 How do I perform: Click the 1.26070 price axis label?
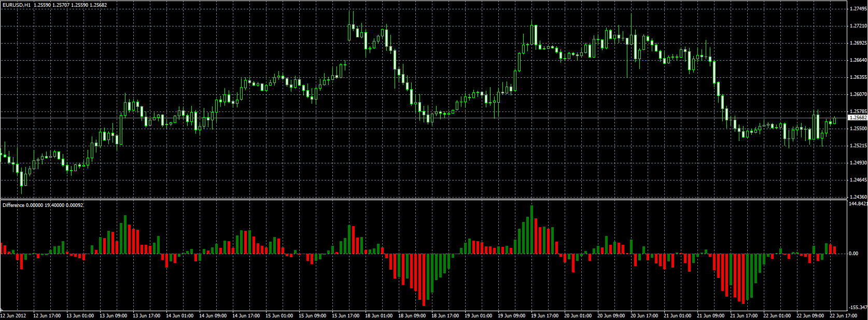[x=859, y=94]
